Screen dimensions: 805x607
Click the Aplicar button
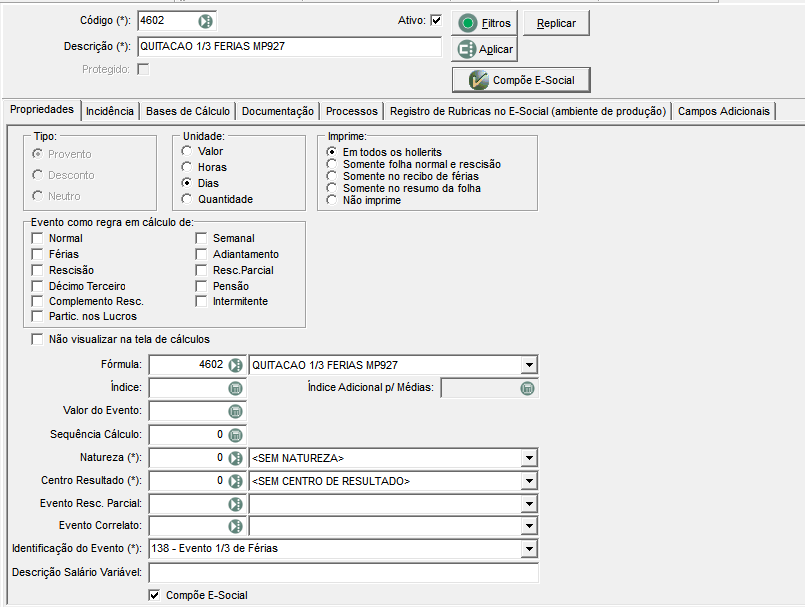pos(484,49)
